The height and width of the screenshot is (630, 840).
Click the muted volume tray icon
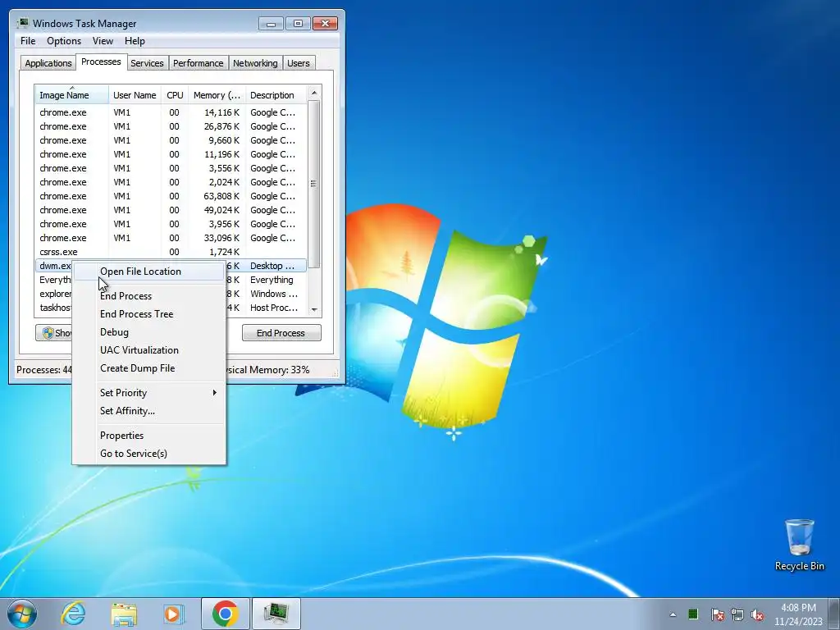[x=757, y=614]
